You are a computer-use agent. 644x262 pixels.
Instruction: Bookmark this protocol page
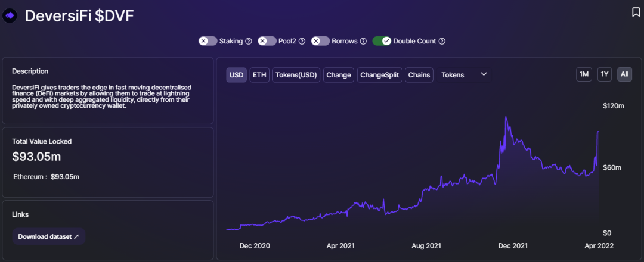tap(636, 12)
